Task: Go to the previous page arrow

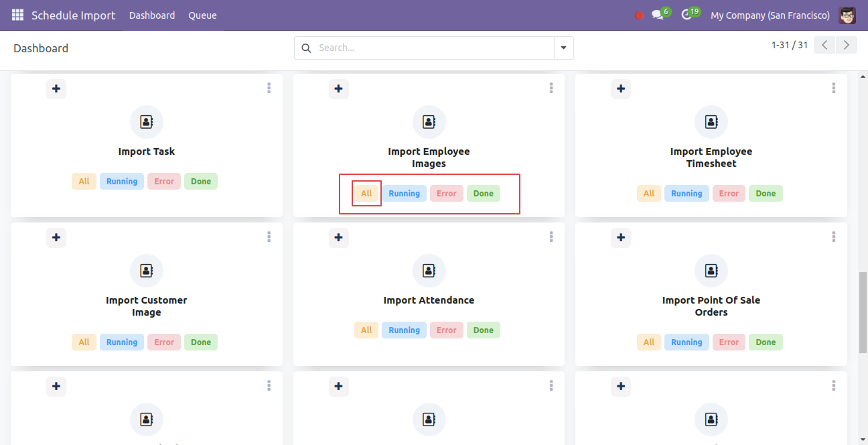Action: [824, 45]
